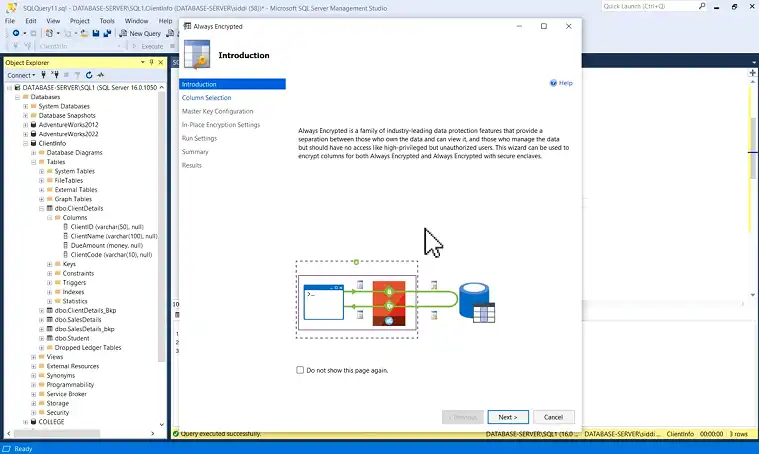Click the navigate backward toolbar icon
The image size is (759, 454).
coord(16,33)
